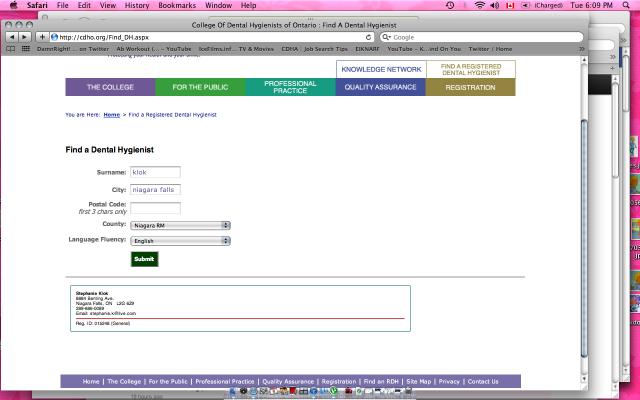Open the Apple menu
Viewport: 640px width, 400px height.
point(13,5)
